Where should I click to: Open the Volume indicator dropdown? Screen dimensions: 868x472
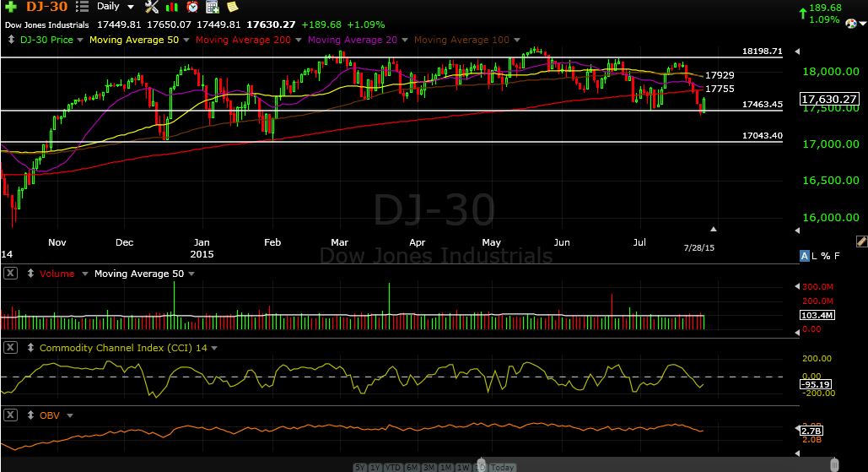[x=84, y=274]
